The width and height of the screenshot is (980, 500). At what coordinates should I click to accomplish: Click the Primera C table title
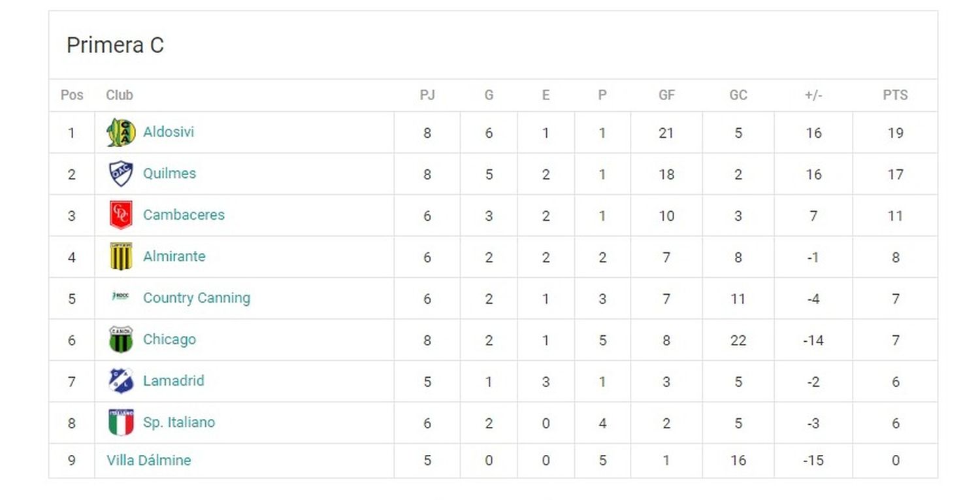(x=115, y=45)
